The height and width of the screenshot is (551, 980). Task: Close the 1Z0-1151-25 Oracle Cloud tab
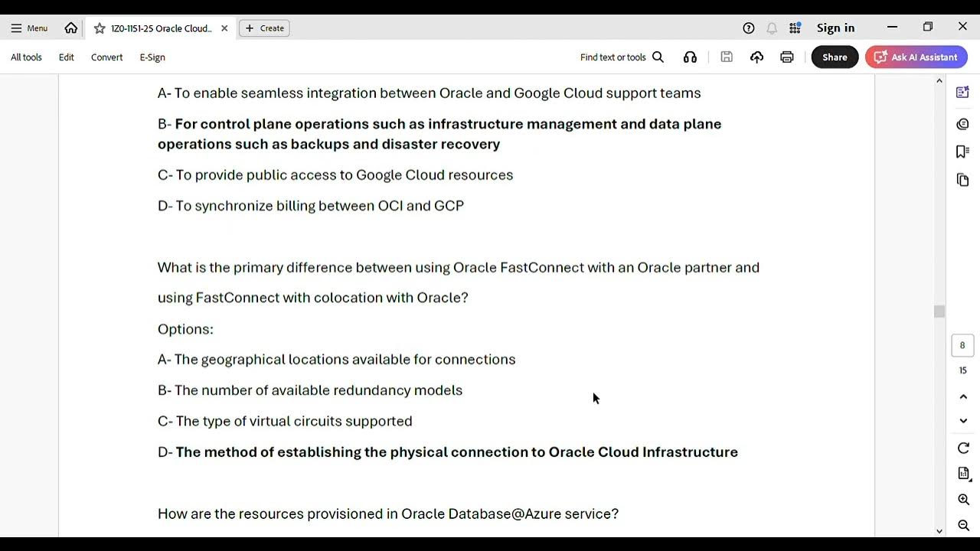tap(224, 28)
